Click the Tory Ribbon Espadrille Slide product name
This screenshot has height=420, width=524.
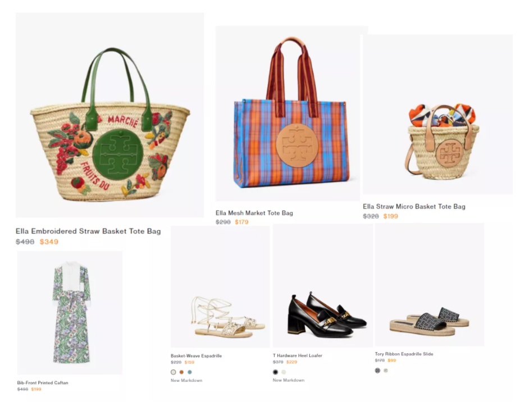click(404, 354)
